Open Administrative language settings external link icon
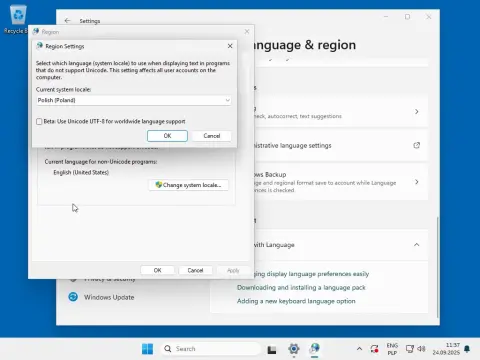The image size is (480, 360). tap(417, 145)
